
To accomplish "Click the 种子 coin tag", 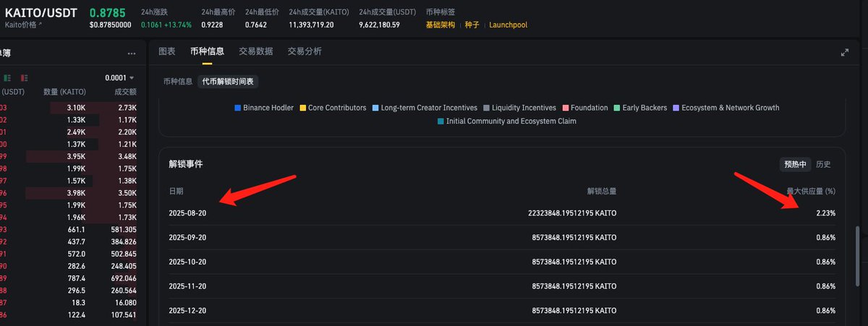I will [x=472, y=25].
